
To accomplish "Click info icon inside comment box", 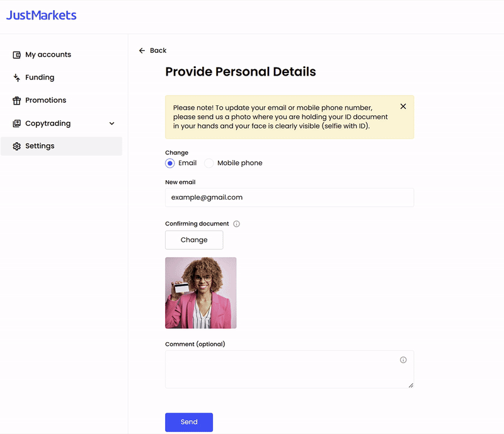I will click(x=403, y=360).
